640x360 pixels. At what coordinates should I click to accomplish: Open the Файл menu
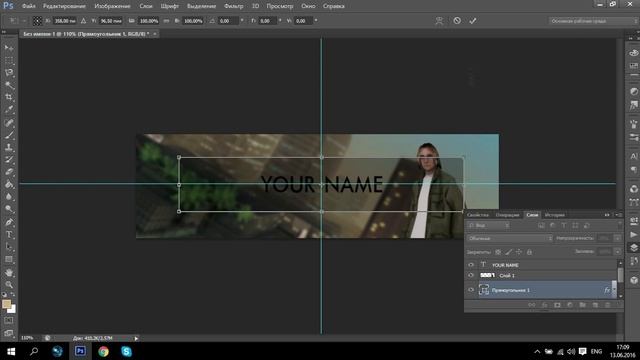[28, 6]
